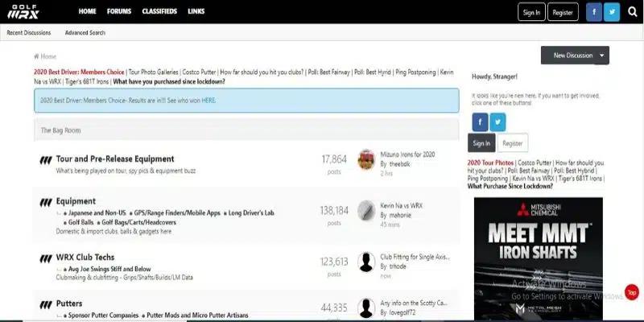Sign in with sidebar Twitter button
Screen dimensions: 644x322
(497, 122)
